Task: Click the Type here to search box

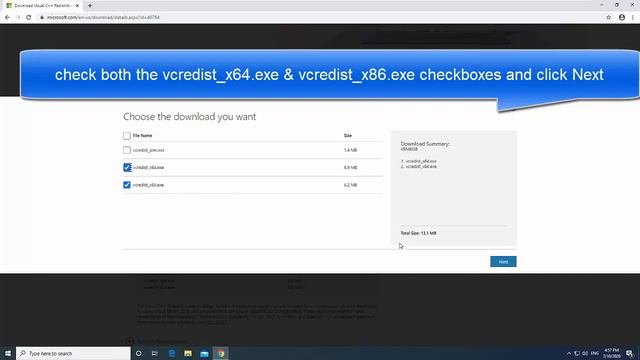Action: pos(73,353)
